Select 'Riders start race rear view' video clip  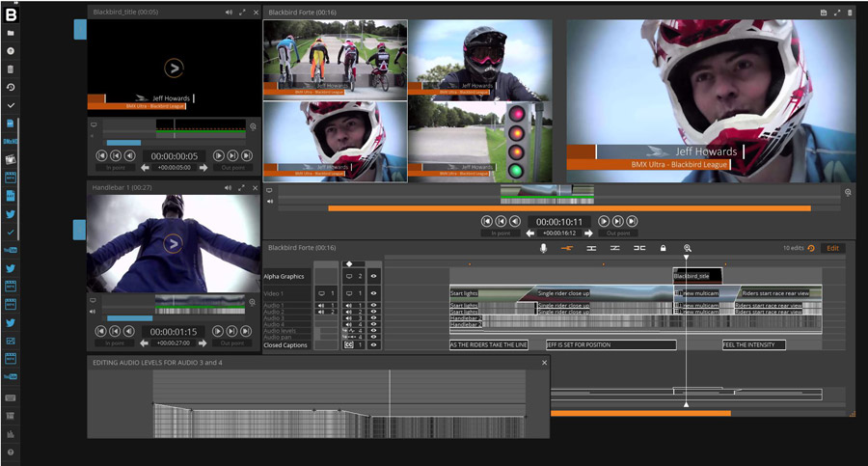pos(780,293)
